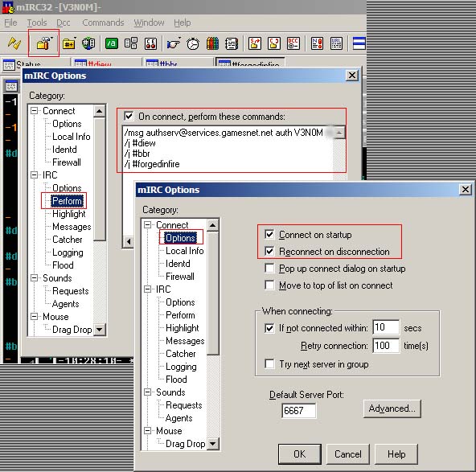The image size is (476, 472).
Task: Open the Remote scripts CE icon
Action: click(150, 43)
